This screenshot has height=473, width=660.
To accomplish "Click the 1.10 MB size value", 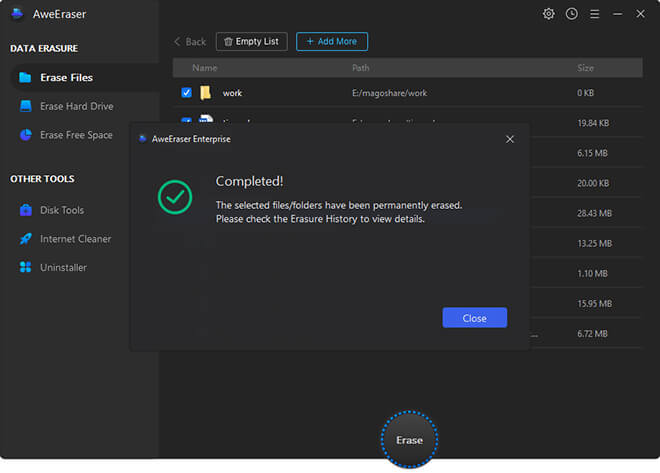I will [592, 274].
